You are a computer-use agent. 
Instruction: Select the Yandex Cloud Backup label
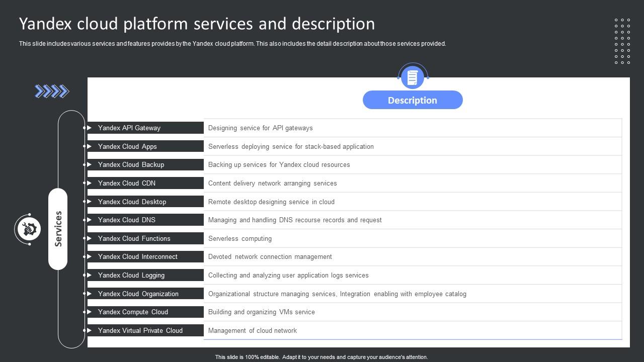[x=131, y=164]
